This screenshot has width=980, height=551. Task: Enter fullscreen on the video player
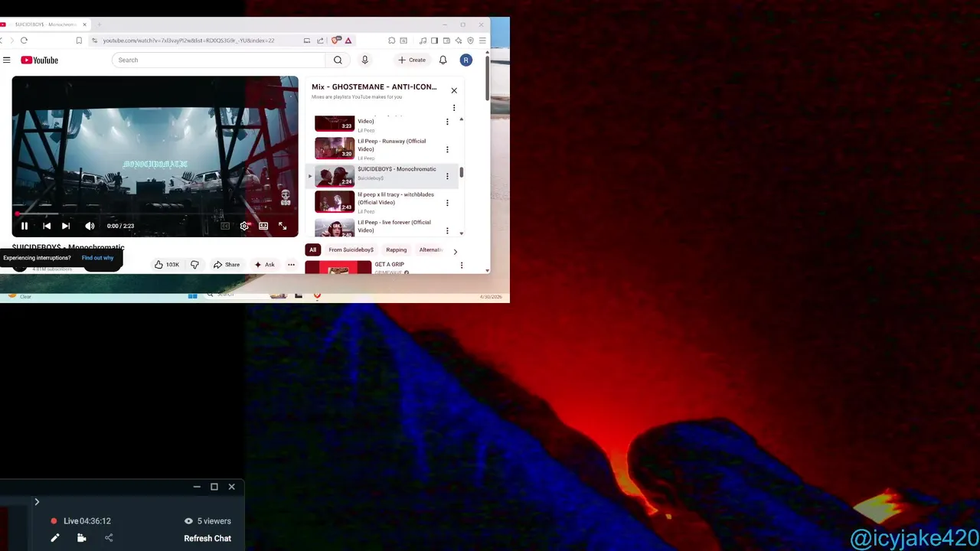tap(283, 226)
